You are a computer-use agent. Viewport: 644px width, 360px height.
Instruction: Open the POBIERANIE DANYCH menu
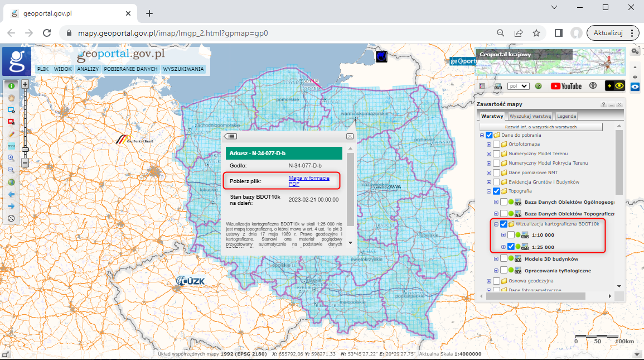[x=130, y=69]
